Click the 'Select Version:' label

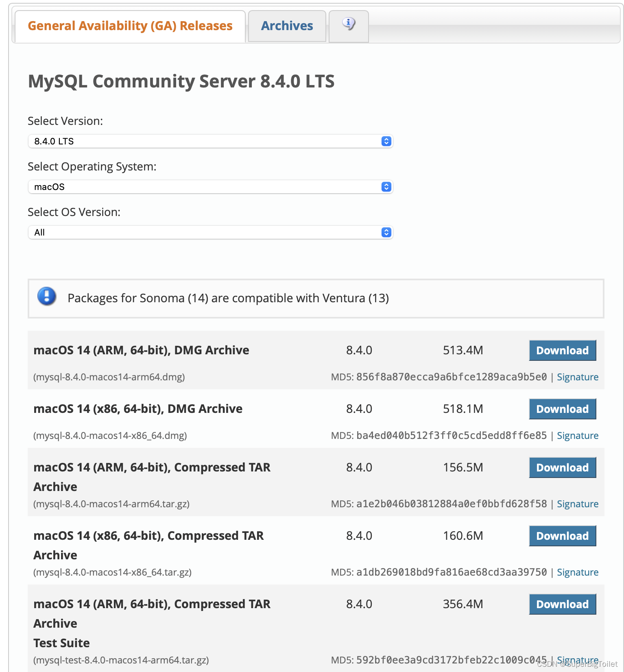[65, 121]
